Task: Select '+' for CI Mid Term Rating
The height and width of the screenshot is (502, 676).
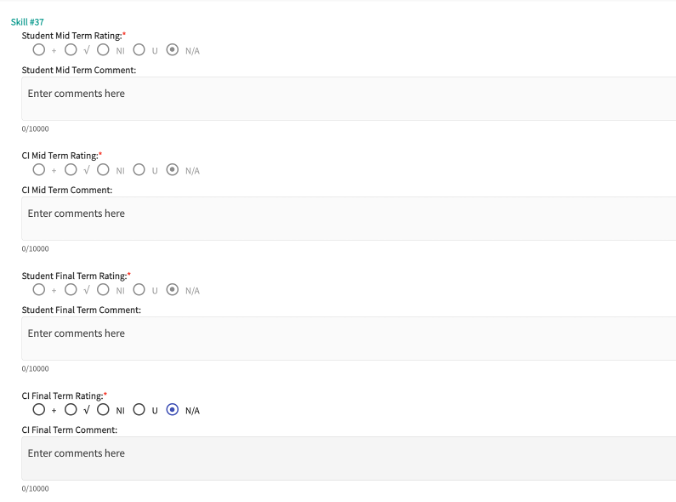Action: click(x=38, y=169)
